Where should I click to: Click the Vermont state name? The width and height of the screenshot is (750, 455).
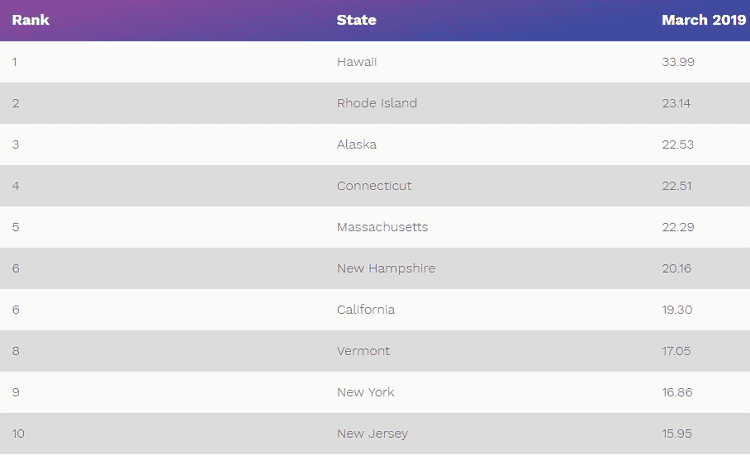(363, 351)
